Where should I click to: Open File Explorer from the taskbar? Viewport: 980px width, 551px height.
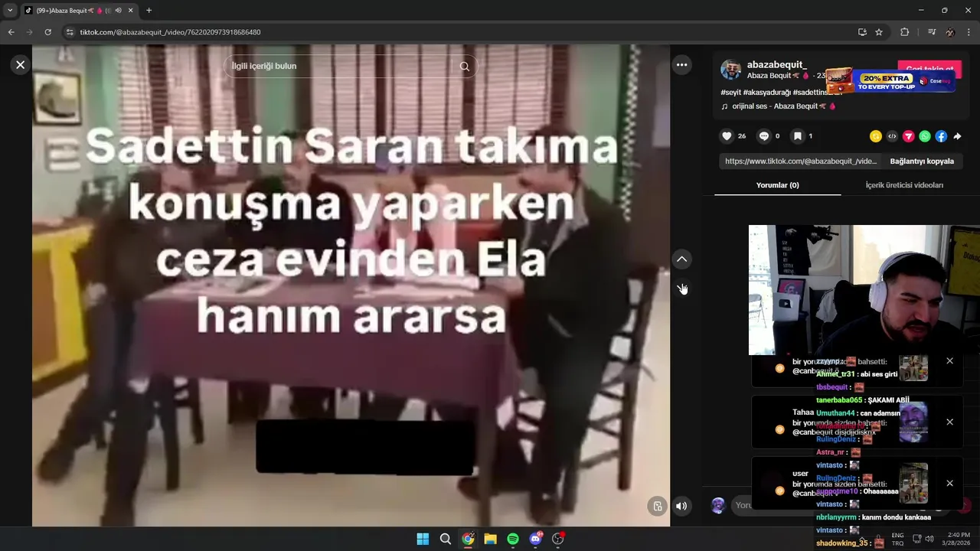click(x=490, y=539)
